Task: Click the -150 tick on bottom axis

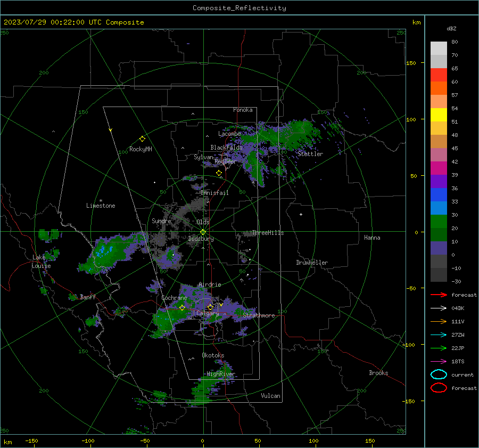Action: [x=31, y=441]
